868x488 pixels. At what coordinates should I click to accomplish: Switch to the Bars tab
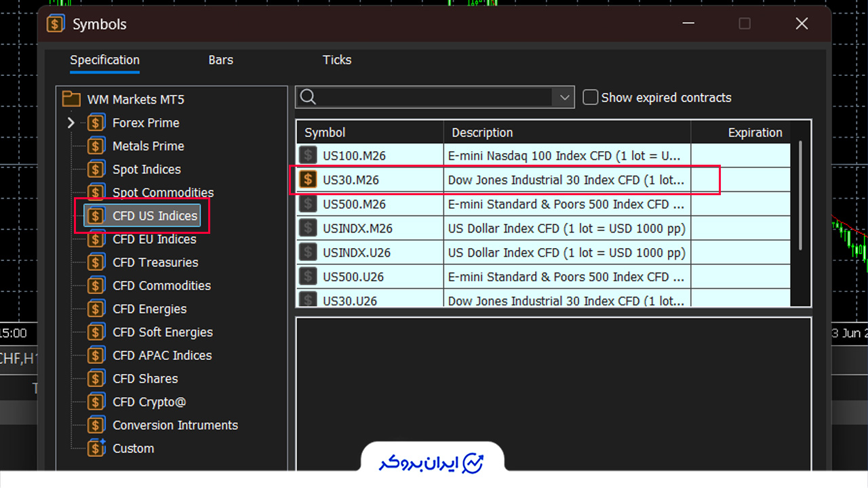(220, 60)
